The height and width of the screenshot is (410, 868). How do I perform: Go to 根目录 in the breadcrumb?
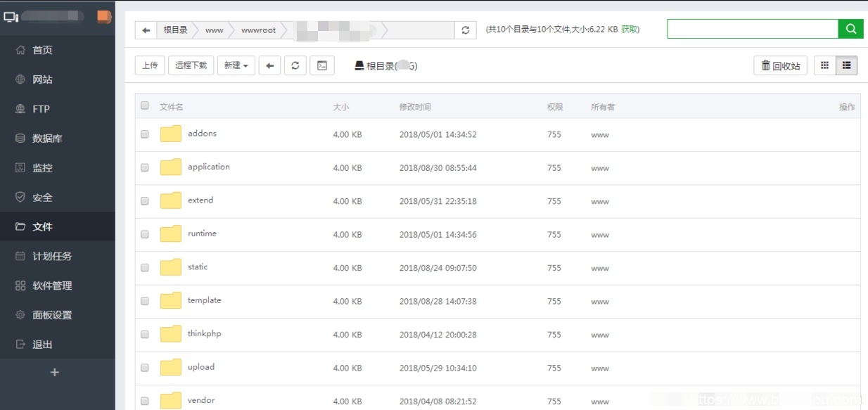(175, 30)
